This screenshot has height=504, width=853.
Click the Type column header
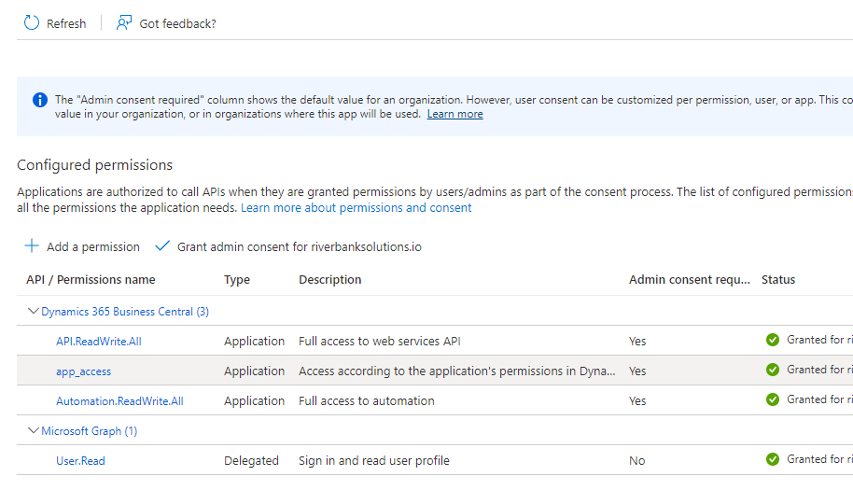click(237, 280)
